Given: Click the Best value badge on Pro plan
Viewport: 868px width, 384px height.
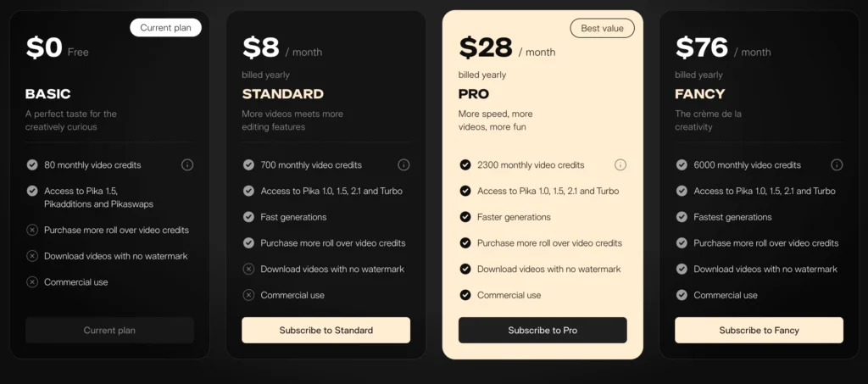Looking at the screenshot, I should point(603,28).
